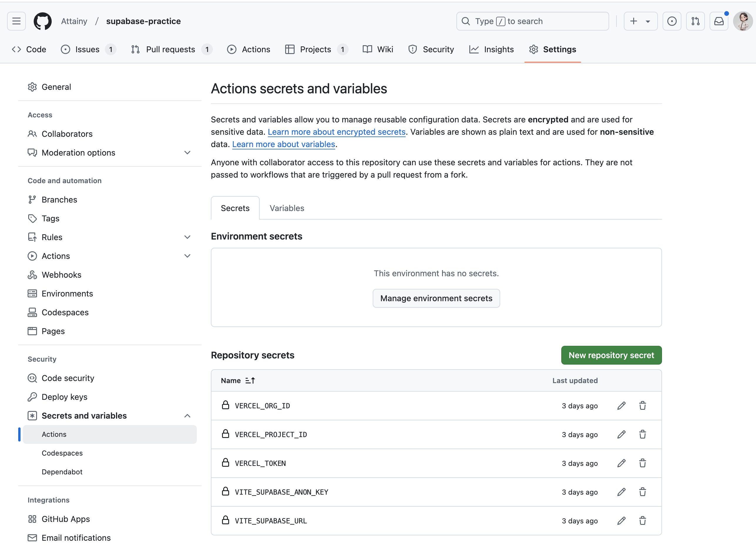Delete the VERCEL_TOKEN secret trash icon
This screenshot has width=756, height=546.
coord(642,464)
